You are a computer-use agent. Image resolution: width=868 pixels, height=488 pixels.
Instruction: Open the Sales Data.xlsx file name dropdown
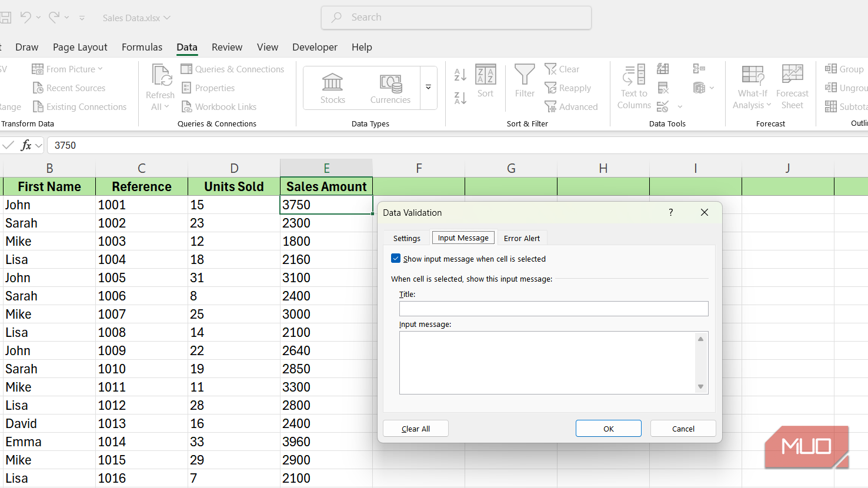coord(167,18)
